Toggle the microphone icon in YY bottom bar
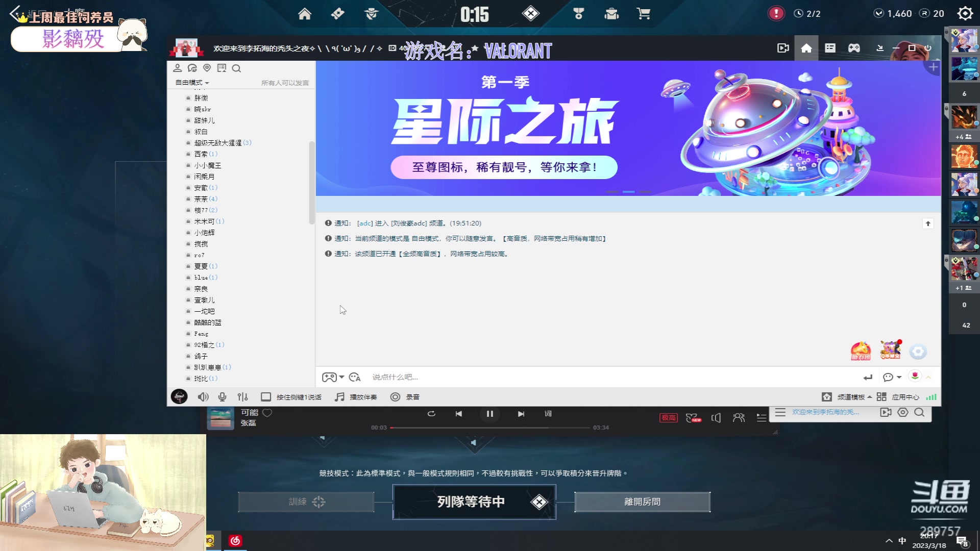This screenshot has height=551, width=980. click(x=222, y=397)
